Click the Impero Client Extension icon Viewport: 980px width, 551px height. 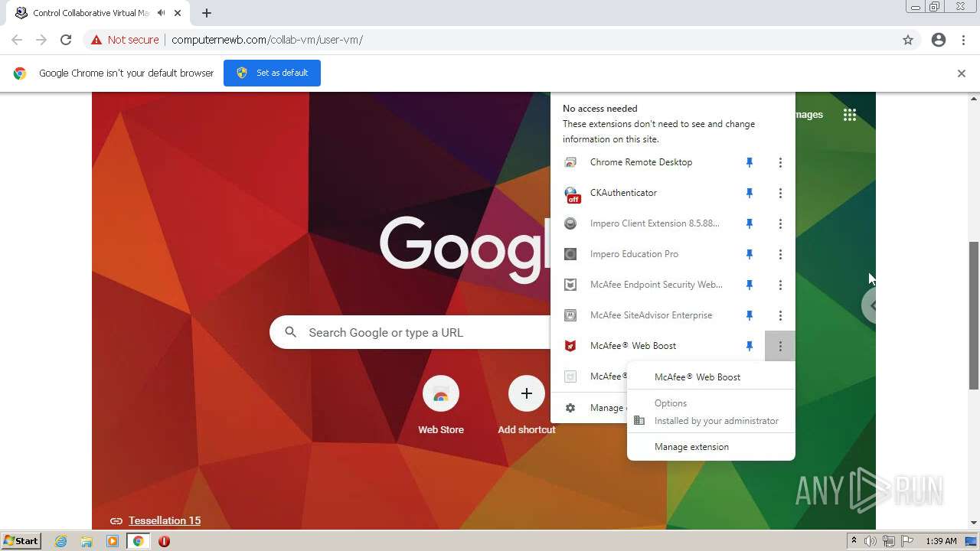tap(570, 223)
